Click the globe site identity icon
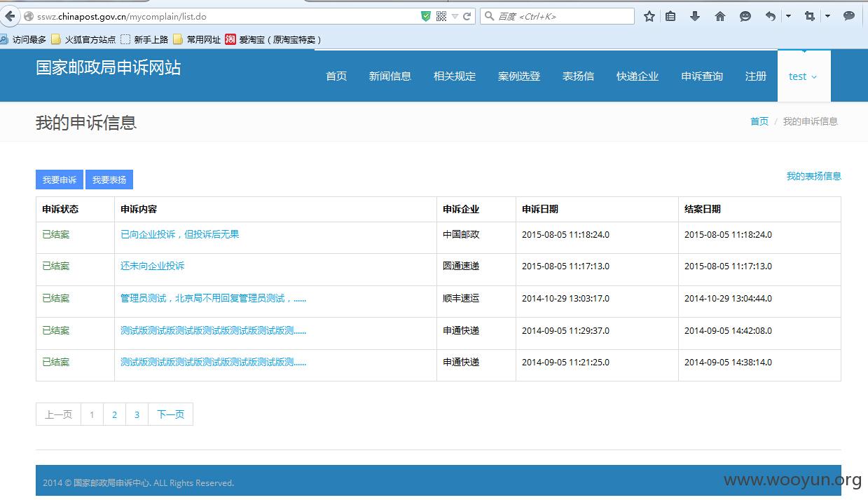This screenshot has height=500, width=868. click(29, 16)
